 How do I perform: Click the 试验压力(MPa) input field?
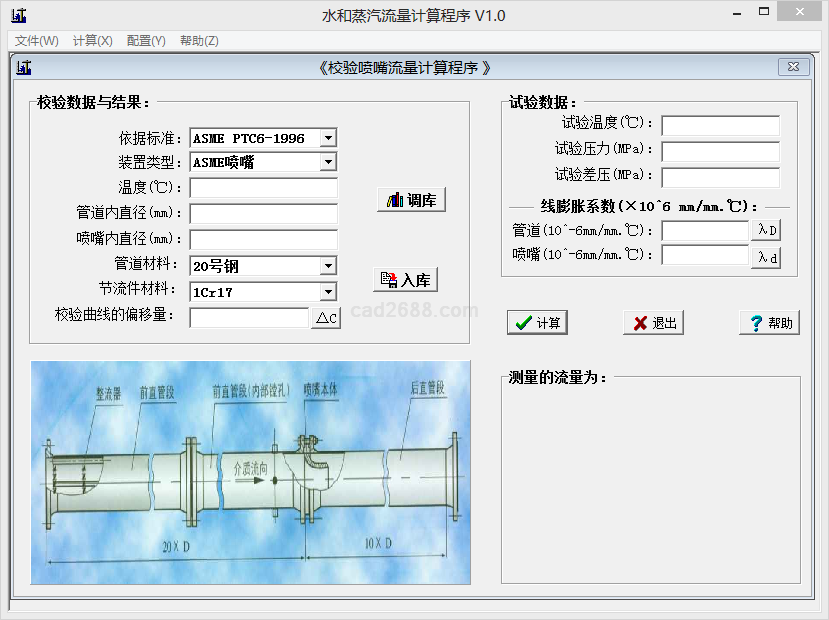tap(719, 152)
